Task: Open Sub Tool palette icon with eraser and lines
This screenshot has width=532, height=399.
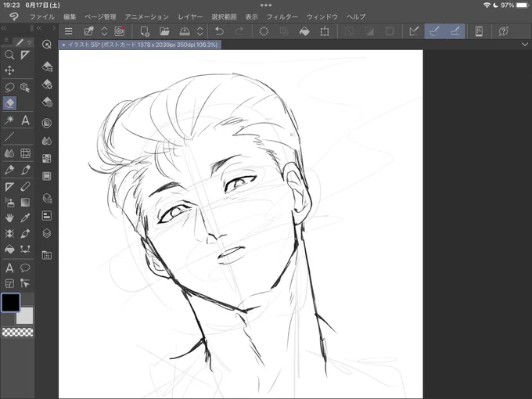Action: pos(47,66)
